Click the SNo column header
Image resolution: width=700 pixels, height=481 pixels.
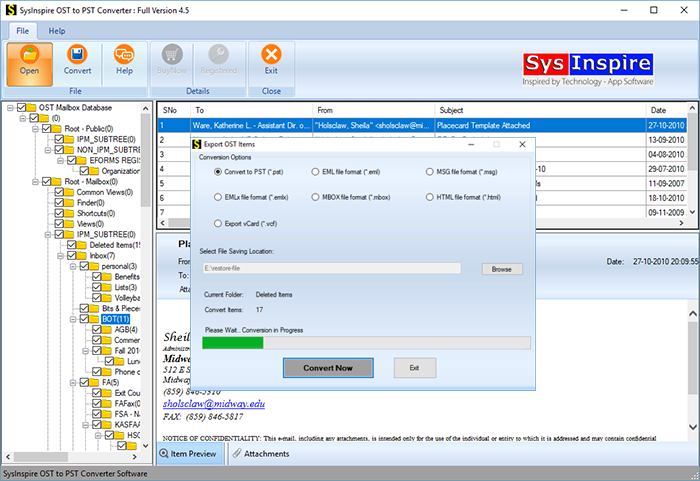pos(174,110)
